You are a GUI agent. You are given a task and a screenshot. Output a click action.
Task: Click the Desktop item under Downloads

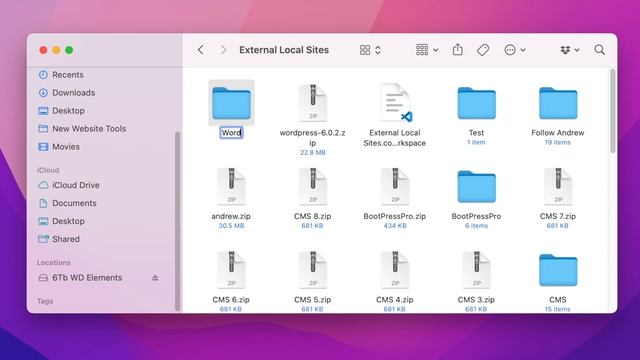61,111
